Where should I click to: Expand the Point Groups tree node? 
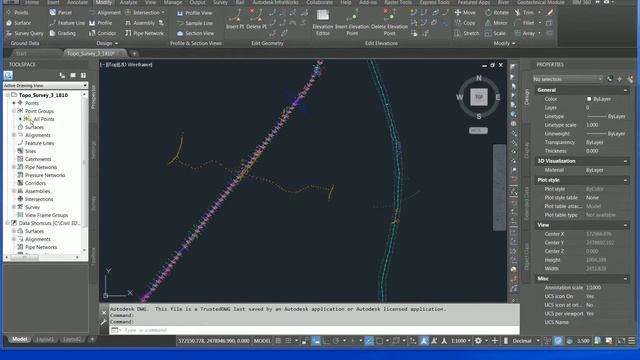14,111
